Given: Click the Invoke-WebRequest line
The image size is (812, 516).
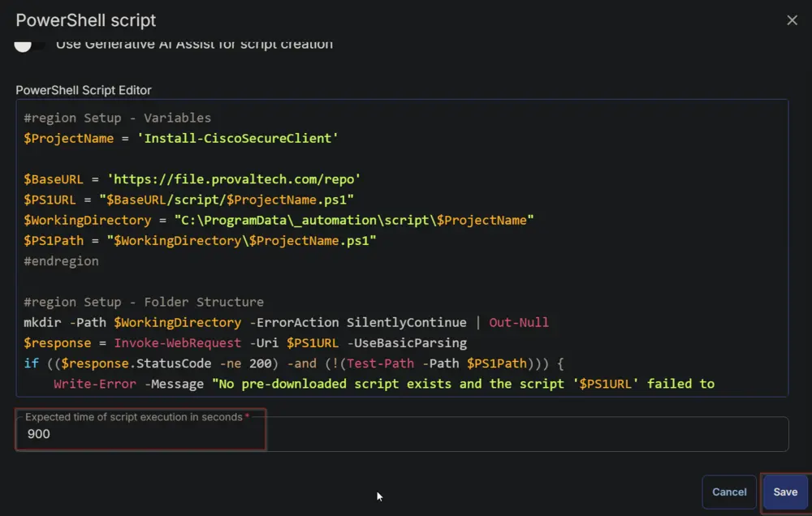Looking at the screenshot, I should 245,342.
